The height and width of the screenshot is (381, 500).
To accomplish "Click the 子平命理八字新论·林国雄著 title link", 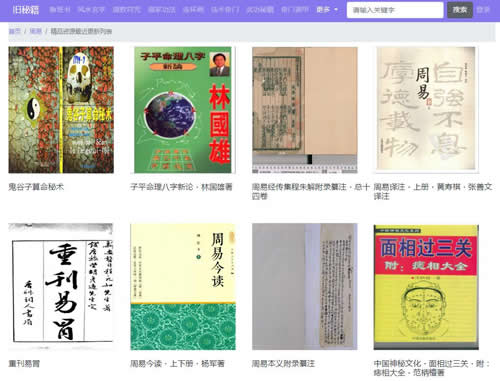I will pos(181,187).
